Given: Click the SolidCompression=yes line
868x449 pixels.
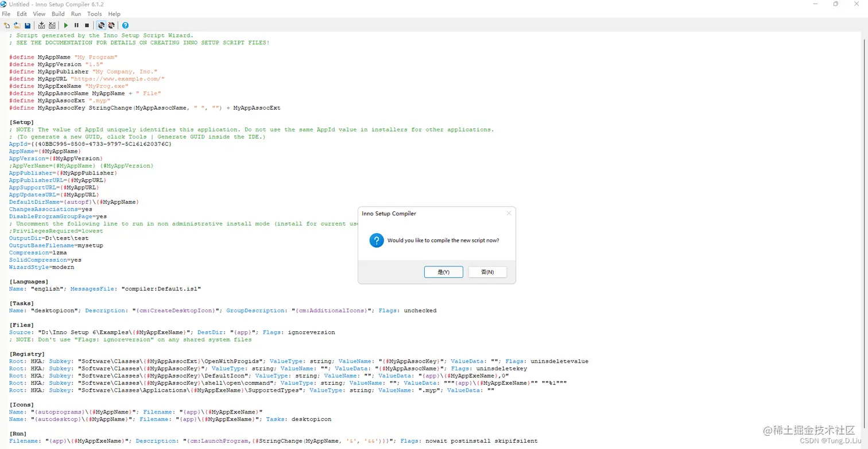Looking at the screenshot, I should 45,260.
